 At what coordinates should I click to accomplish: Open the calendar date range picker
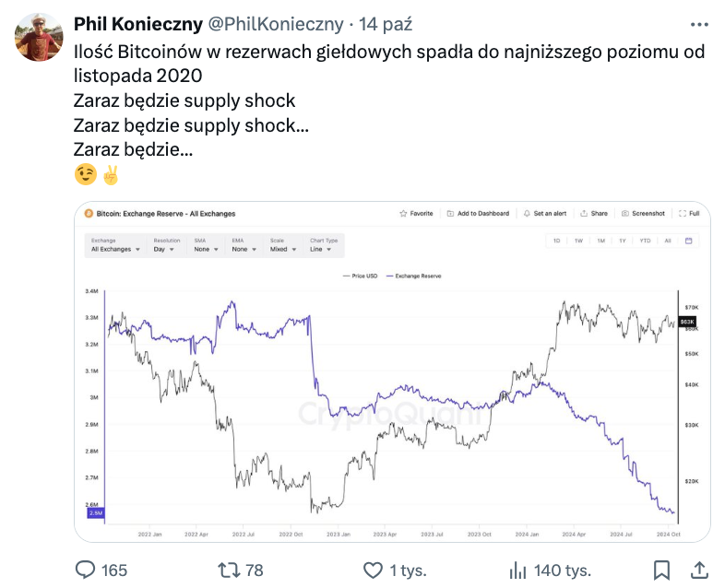(688, 241)
